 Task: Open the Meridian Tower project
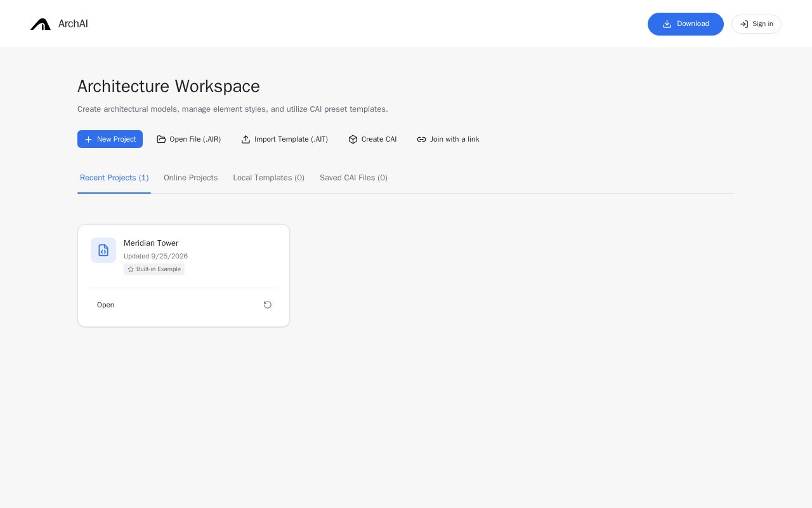click(x=106, y=305)
